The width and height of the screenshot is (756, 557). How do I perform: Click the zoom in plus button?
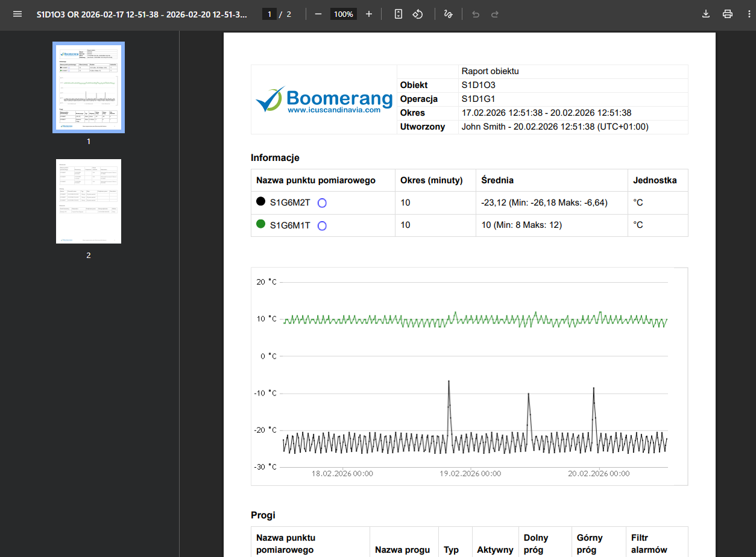coord(369,14)
